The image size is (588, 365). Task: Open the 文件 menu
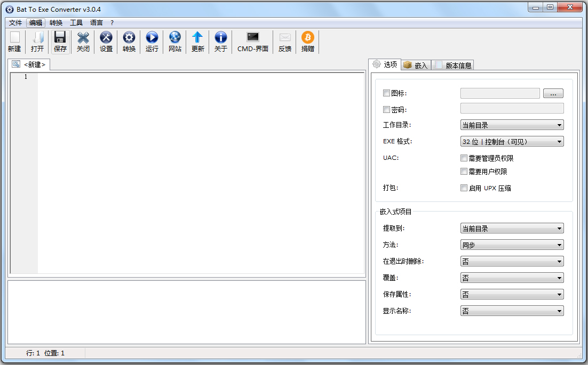tap(15, 23)
